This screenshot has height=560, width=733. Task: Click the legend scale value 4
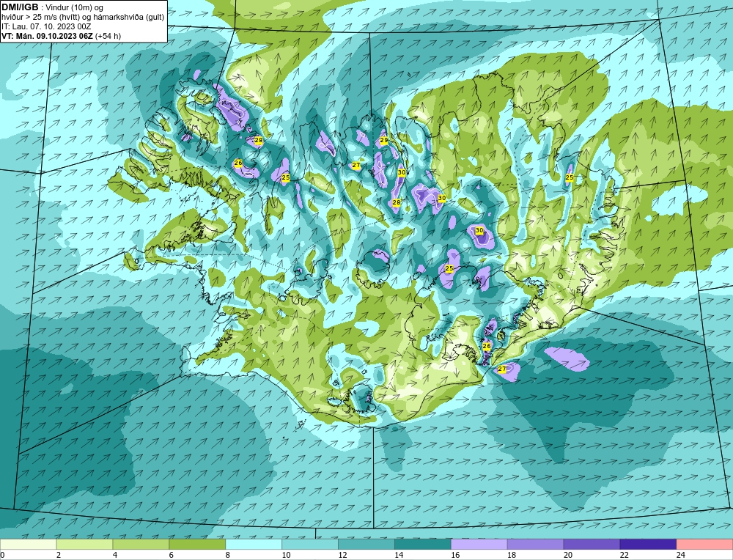click(x=115, y=555)
